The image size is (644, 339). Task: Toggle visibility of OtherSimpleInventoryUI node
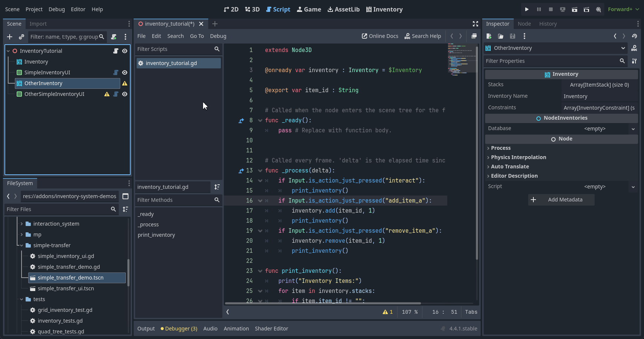point(125,94)
